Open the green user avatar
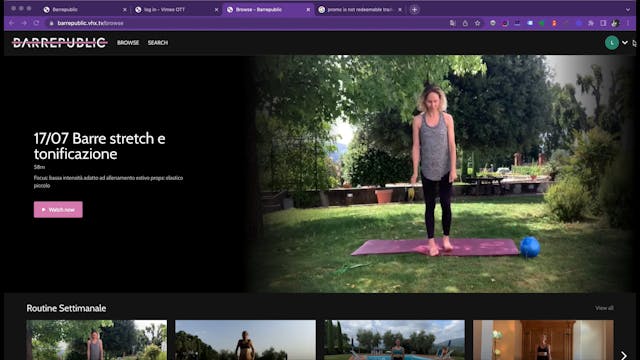Image resolution: width=640 pixels, height=360 pixels. pyautogui.click(x=611, y=42)
